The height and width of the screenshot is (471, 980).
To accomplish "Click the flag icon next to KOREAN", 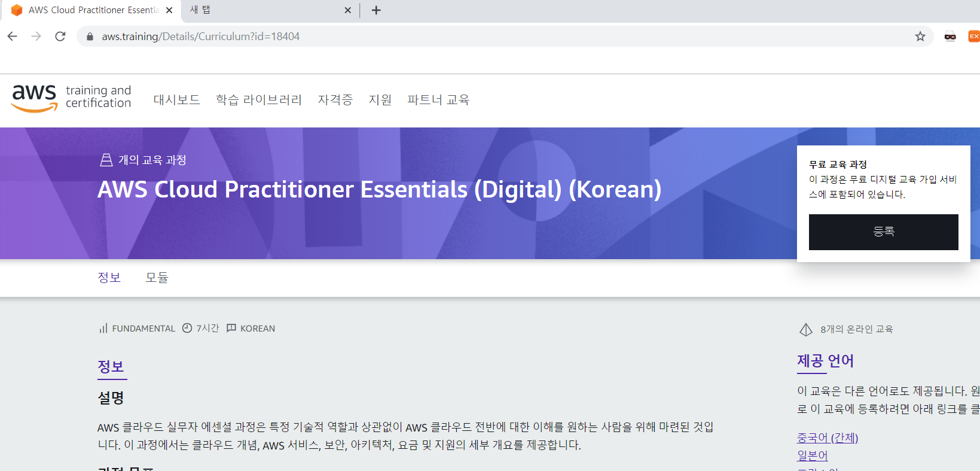I will 231,328.
